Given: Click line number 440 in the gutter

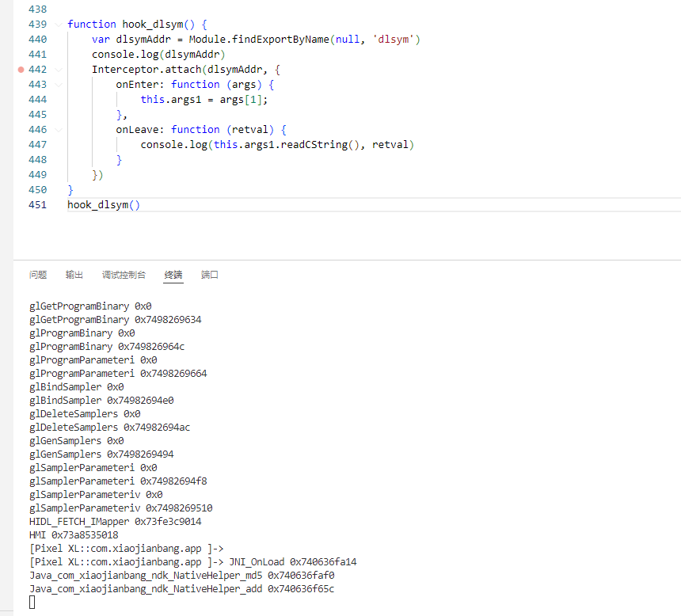Looking at the screenshot, I should click(37, 40).
